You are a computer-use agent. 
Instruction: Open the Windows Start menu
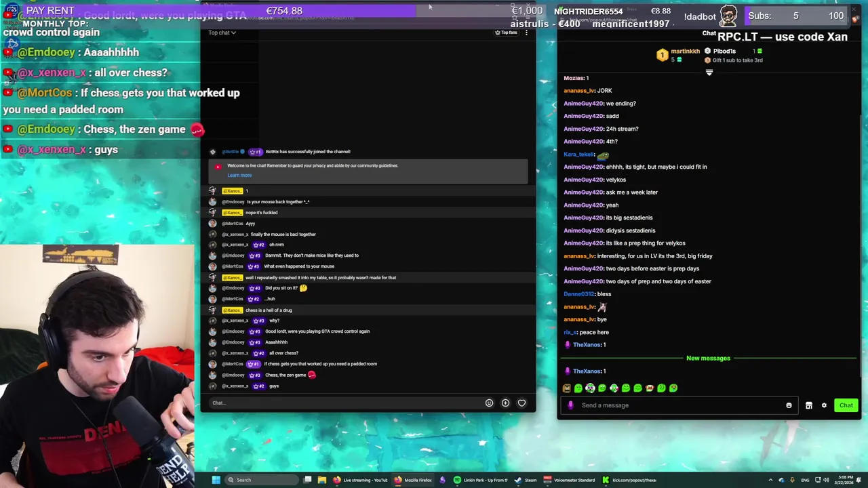pyautogui.click(x=216, y=480)
